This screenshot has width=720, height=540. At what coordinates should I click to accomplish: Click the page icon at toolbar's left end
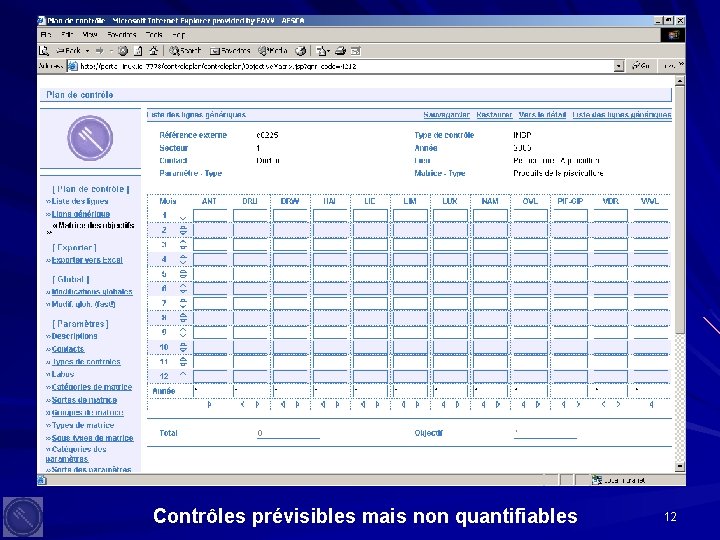pyautogui.click(x=44, y=51)
